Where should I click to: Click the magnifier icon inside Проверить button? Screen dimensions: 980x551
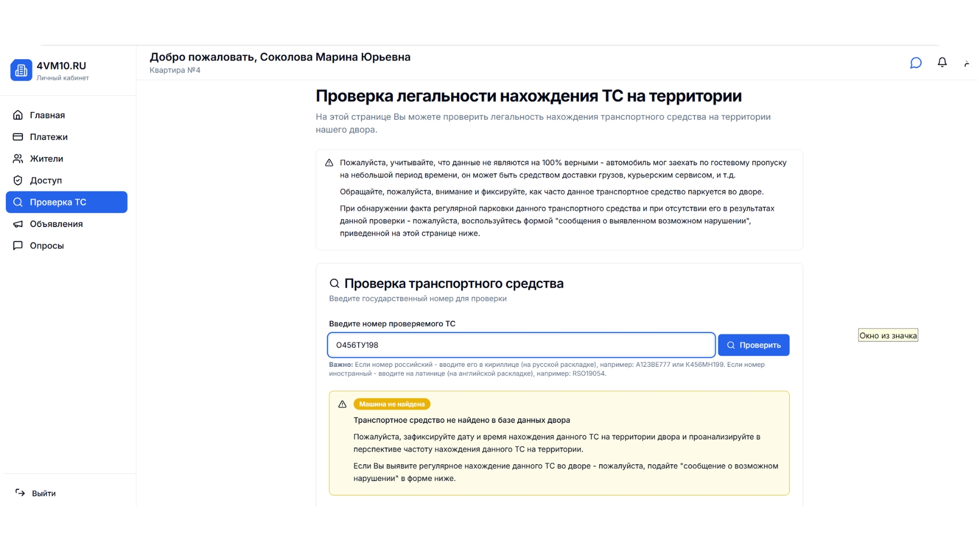coord(731,345)
